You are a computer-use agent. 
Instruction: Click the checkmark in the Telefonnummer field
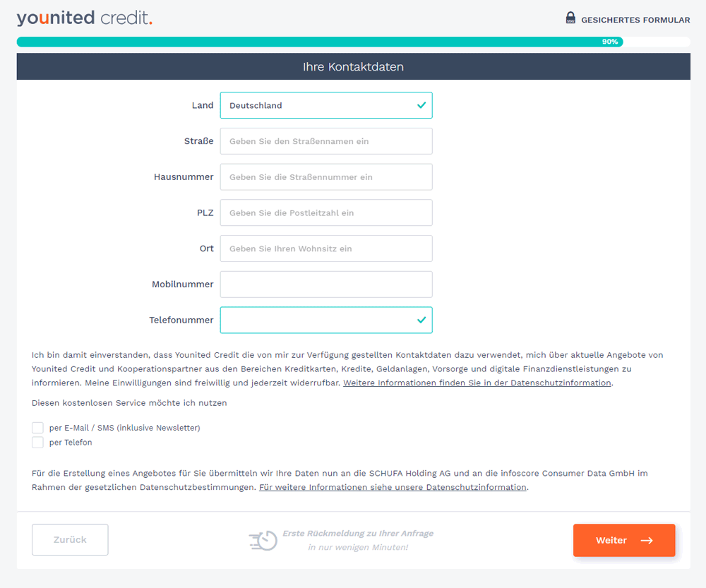tap(421, 320)
